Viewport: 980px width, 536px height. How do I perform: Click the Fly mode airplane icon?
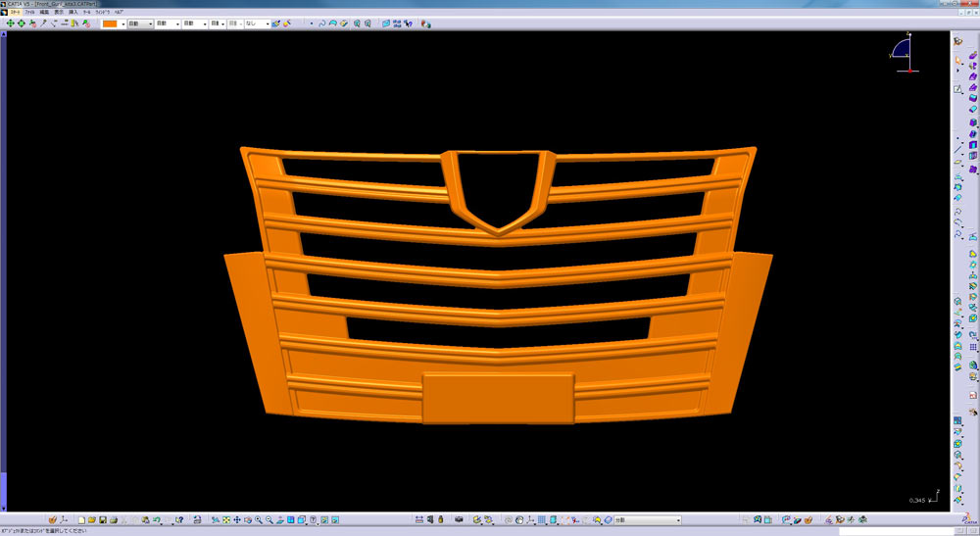tap(215, 519)
